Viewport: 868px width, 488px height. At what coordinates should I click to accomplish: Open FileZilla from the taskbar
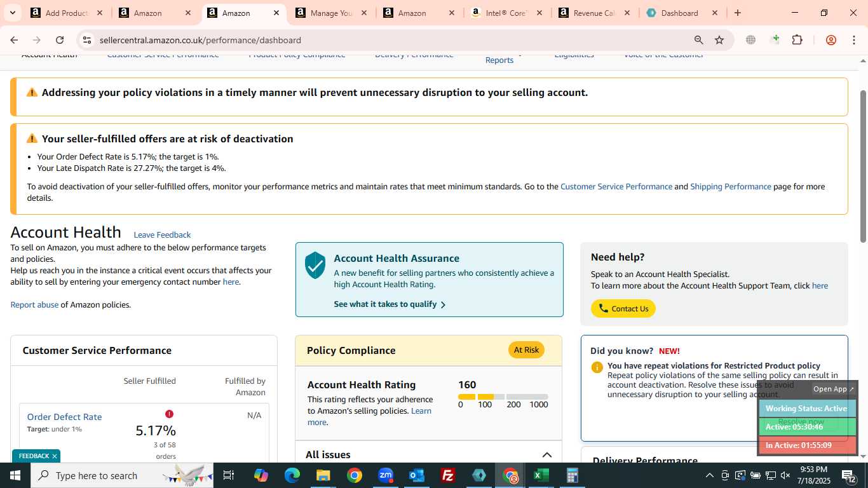tap(448, 475)
